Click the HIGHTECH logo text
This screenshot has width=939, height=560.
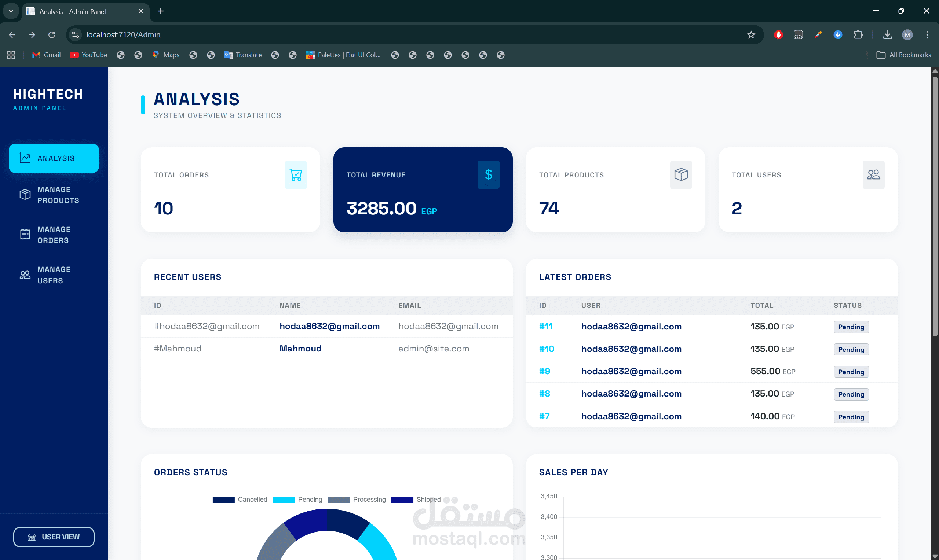pyautogui.click(x=48, y=94)
